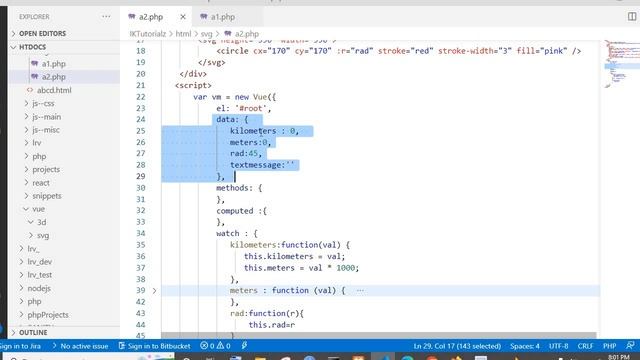Click html in the breadcrumb path
The image size is (640, 360).
point(183,34)
